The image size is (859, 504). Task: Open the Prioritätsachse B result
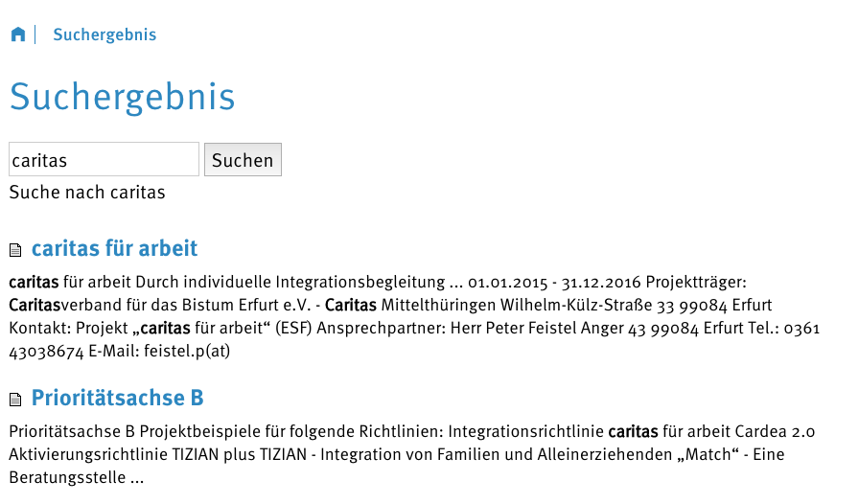[x=117, y=398]
